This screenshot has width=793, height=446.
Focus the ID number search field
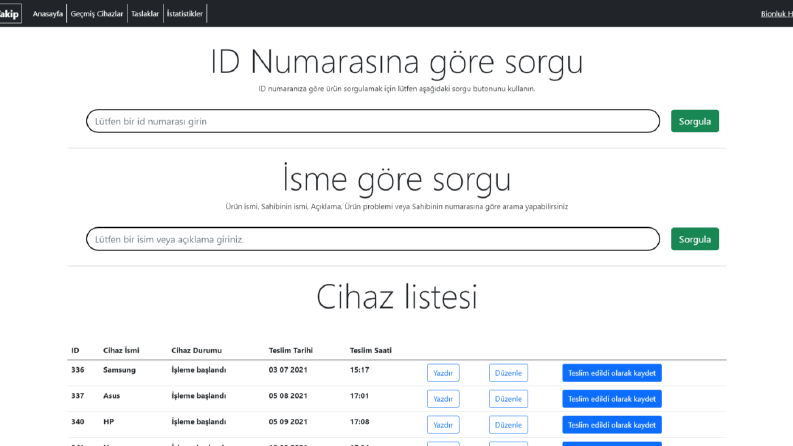click(373, 121)
